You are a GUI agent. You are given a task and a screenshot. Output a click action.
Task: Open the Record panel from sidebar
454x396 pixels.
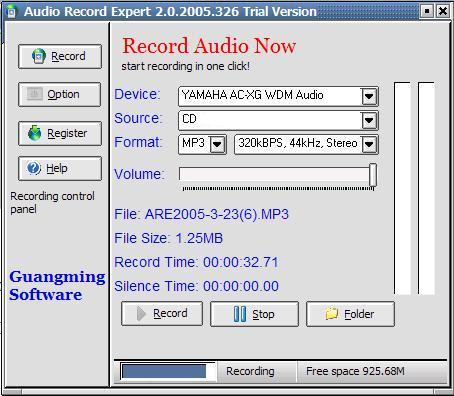point(60,56)
